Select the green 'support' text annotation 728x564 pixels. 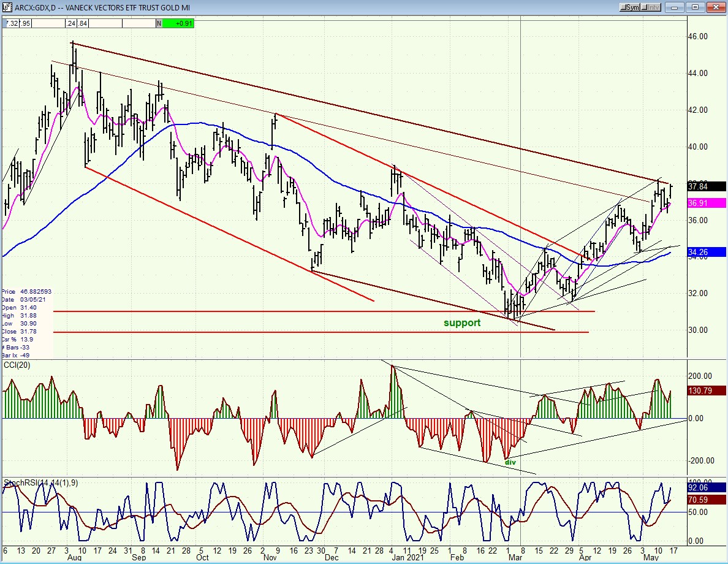pos(462,322)
